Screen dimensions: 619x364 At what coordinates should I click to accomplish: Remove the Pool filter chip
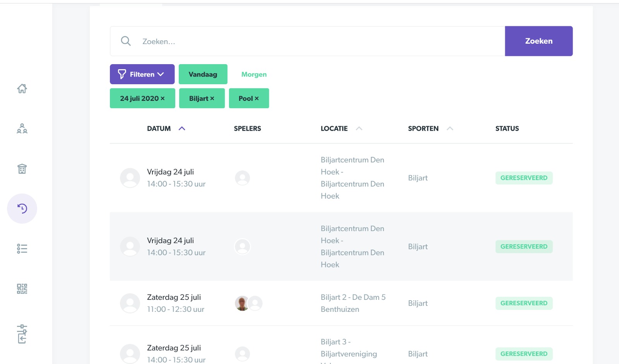coord(256,99)
